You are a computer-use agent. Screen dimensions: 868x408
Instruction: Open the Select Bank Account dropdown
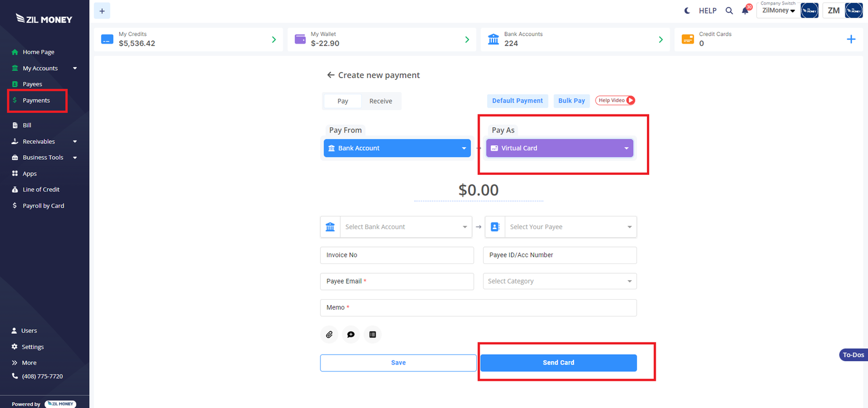[406, 227]
